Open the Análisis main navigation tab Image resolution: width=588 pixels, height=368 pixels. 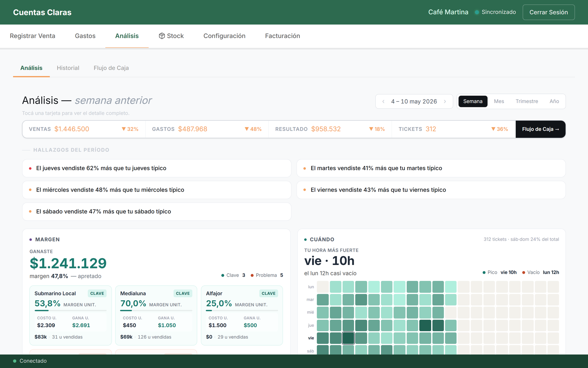(x=127, y=36)
